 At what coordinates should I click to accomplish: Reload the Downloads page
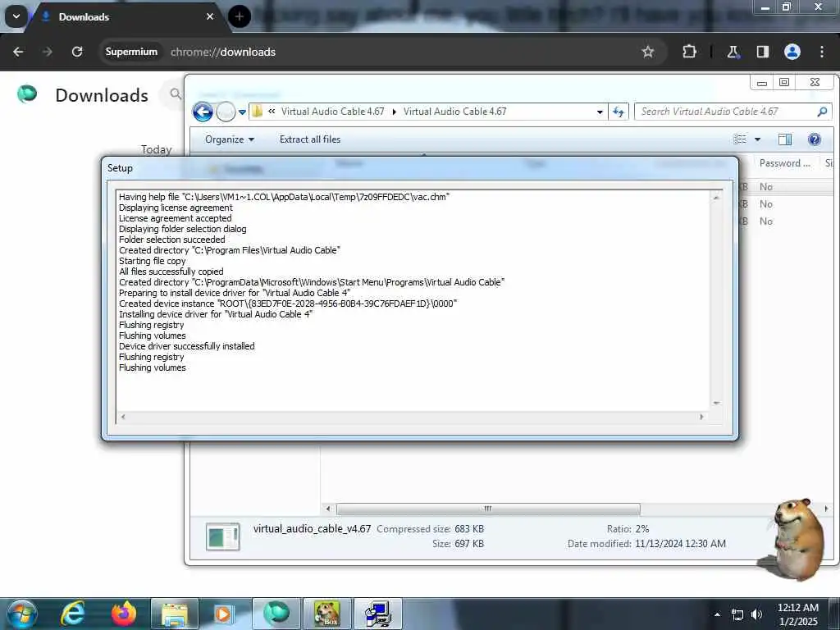click(77, 52)
